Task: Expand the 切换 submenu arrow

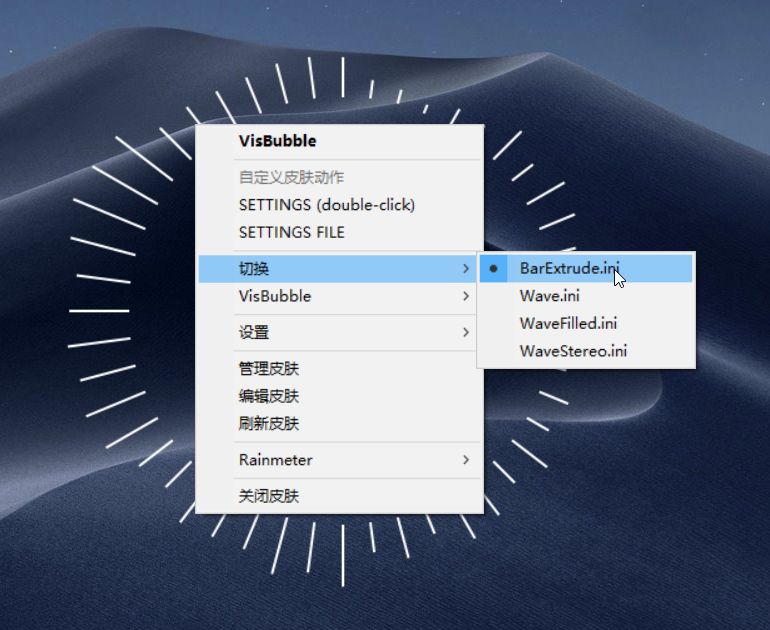Action: (x=466, y=269)
